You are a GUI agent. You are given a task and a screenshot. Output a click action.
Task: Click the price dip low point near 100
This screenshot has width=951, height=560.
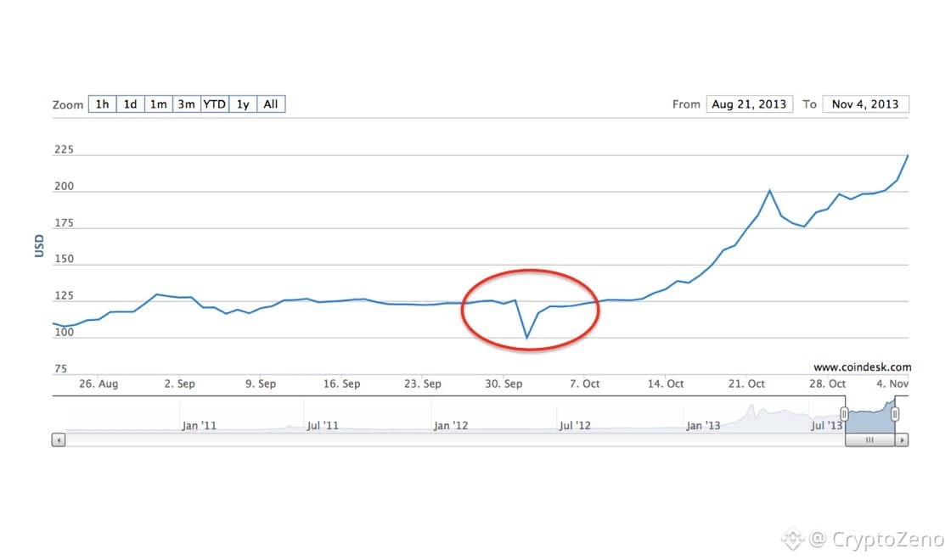coord(527,337)
